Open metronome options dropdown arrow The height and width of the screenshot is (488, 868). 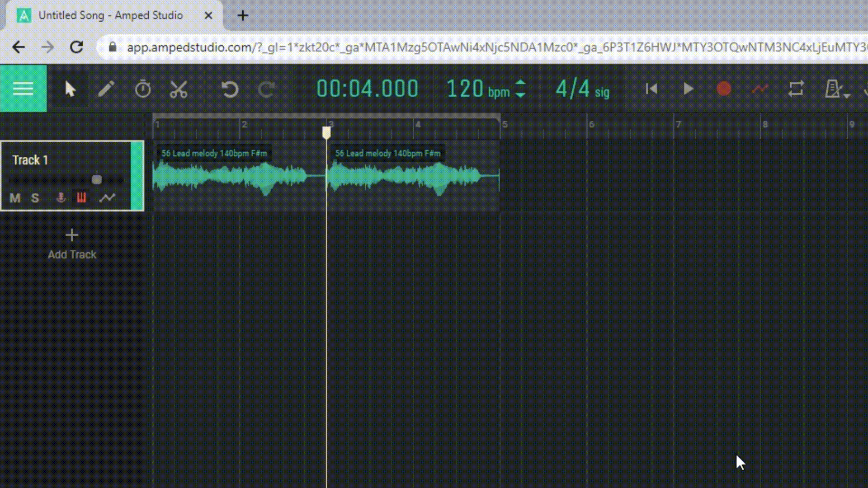(847, 96)
